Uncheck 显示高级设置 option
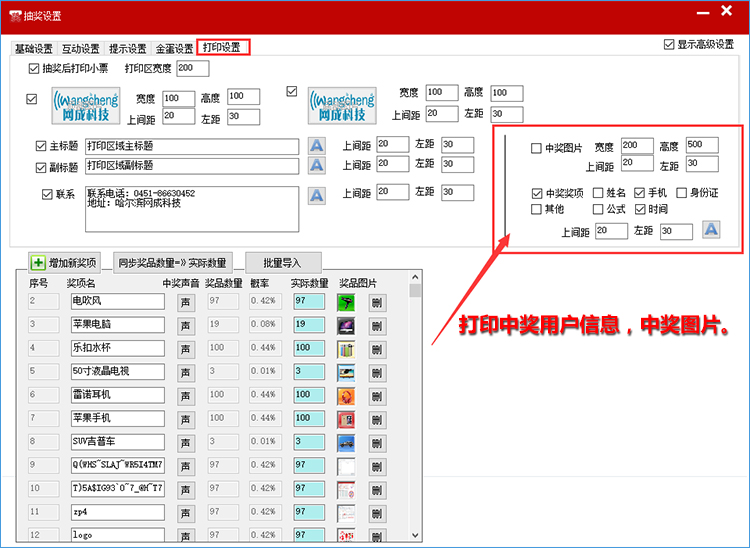750x548 pixels. click(x=669, y=45)
